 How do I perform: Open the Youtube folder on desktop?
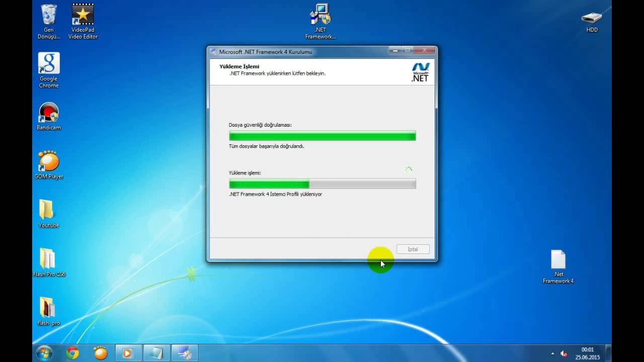point(49,214)
